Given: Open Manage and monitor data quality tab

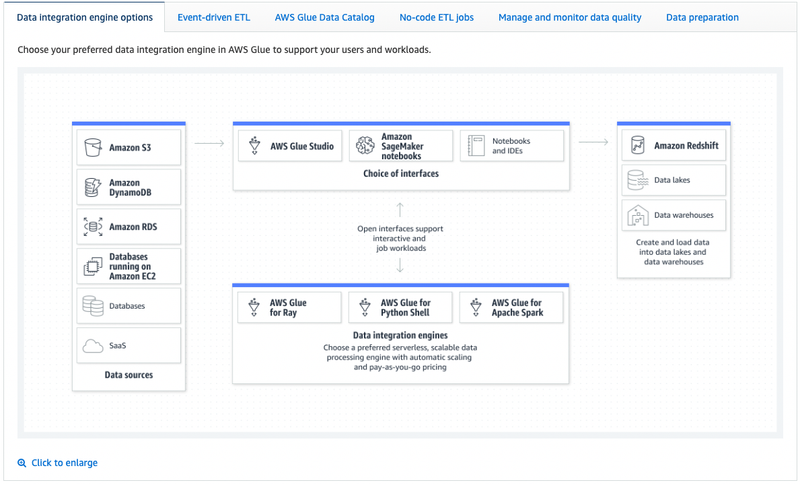Looking at the screenshot, I should pos(570,17).
